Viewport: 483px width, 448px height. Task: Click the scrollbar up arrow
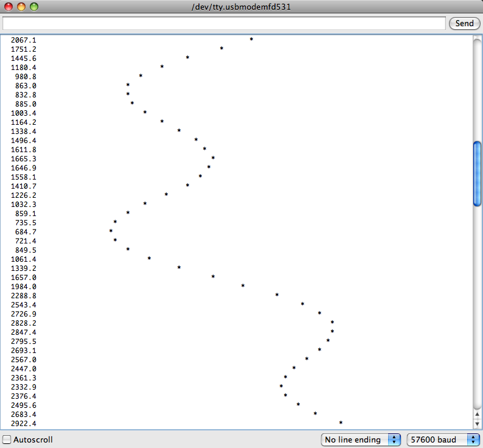tap(477, 415)
